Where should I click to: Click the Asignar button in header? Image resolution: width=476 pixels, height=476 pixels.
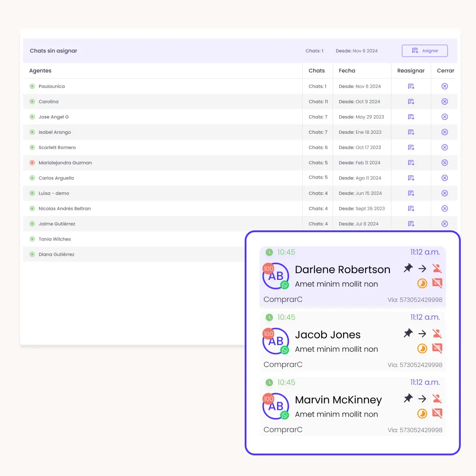click(425, 51)
